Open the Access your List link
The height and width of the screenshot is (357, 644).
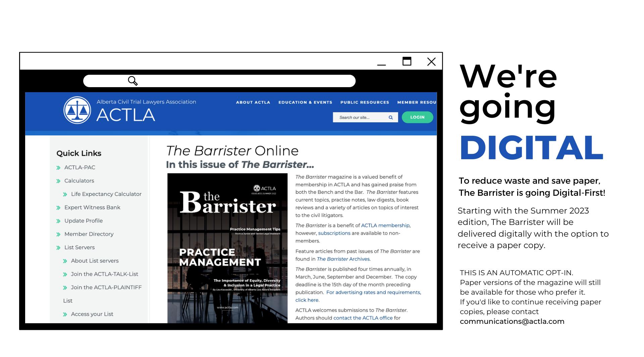(x=92, y=314)
